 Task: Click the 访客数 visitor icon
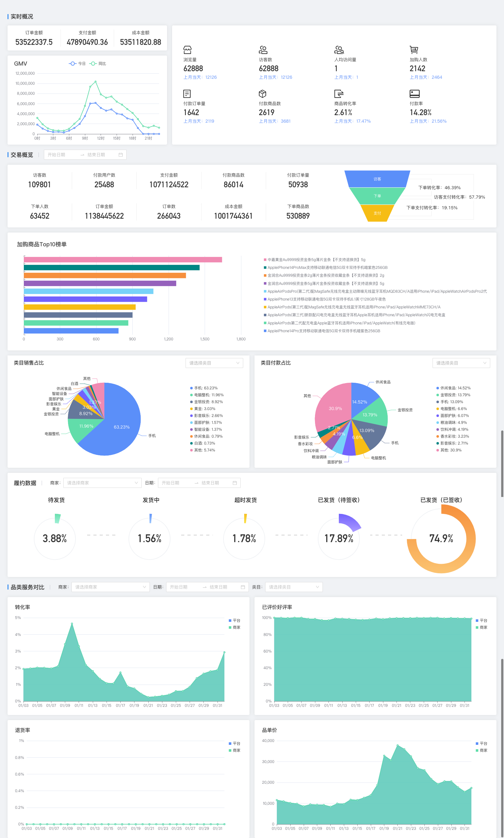click(263, 50)
